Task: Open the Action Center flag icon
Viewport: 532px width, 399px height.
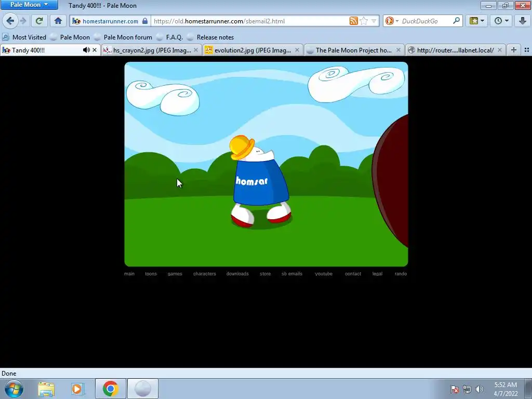Action: [x=455, y=389]
